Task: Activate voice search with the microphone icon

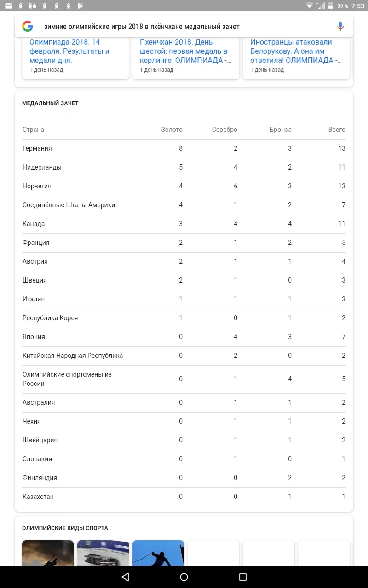Action: [x=340, y=26]
